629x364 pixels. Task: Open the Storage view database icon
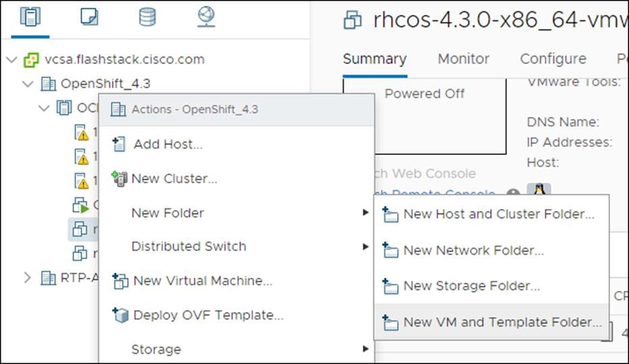click(x=147, y=18)
